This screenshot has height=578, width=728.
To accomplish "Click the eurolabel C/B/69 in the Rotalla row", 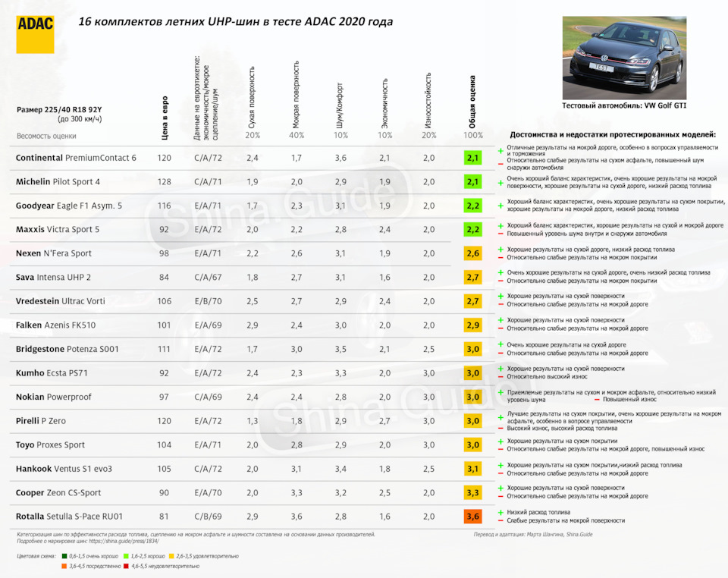I will (x=208, y=517).
